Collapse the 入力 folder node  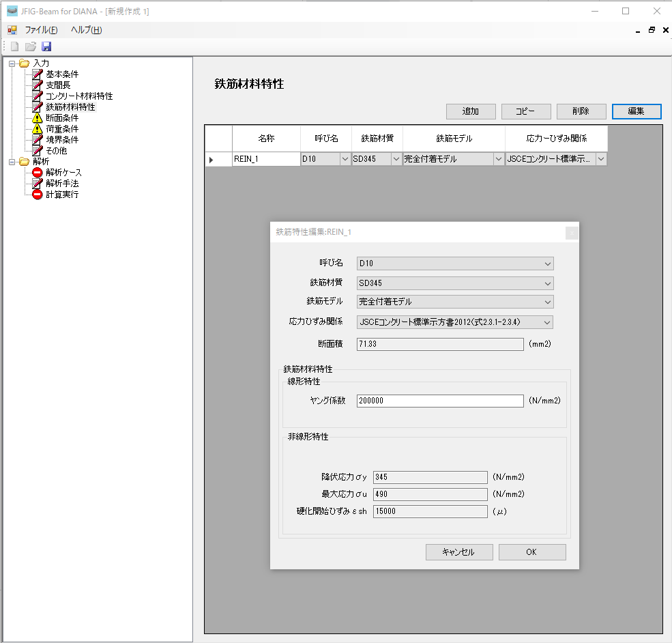tap(12, 63)
